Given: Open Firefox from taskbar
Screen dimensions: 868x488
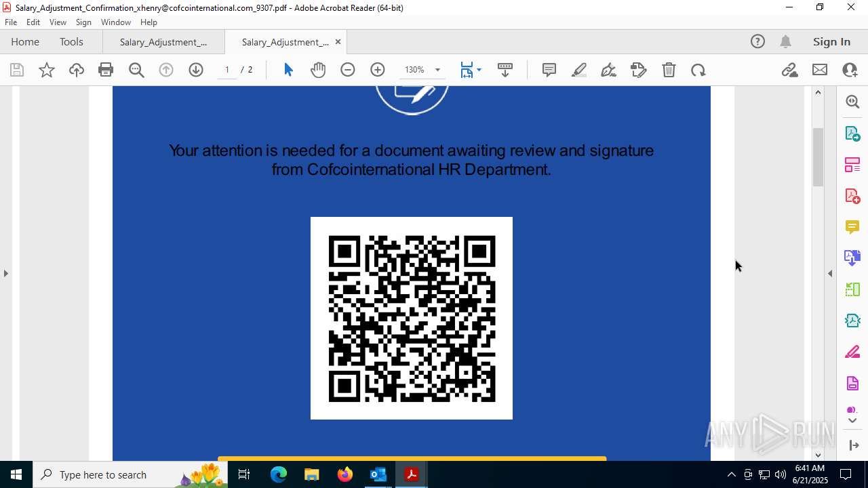Looking at the screenshot, I should click(344, 474).
